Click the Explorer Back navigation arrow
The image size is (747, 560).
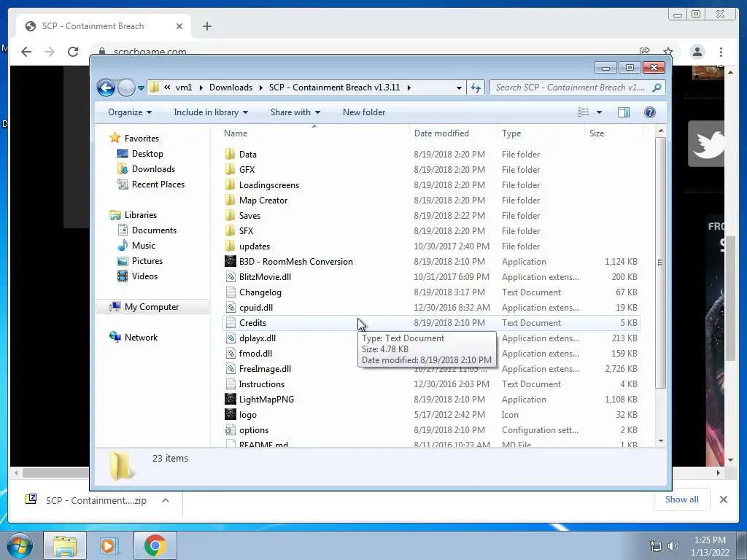[x=106, y=87]
